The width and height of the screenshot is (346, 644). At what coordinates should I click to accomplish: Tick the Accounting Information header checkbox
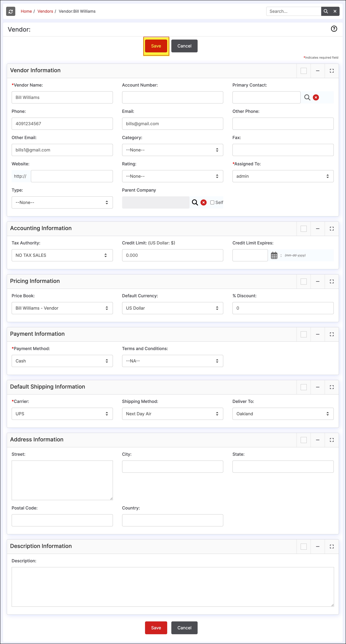(x=304, y=229)
